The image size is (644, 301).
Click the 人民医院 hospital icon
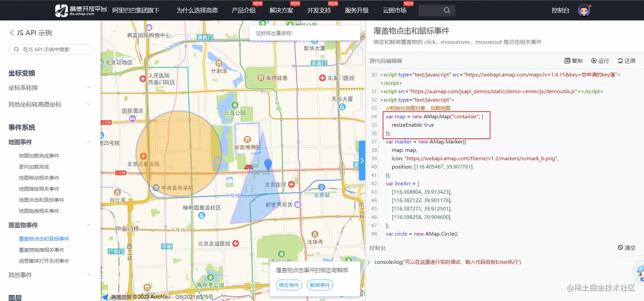coord(144,79)
